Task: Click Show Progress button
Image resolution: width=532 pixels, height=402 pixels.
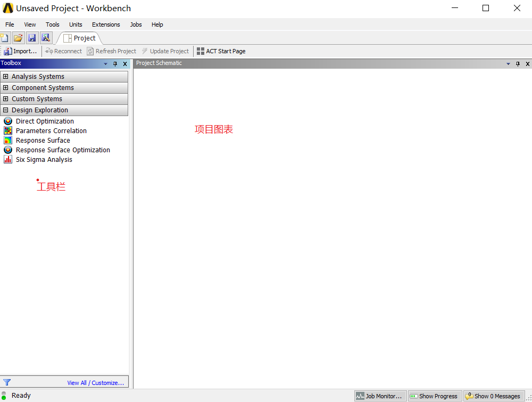Action: [435, 396]
